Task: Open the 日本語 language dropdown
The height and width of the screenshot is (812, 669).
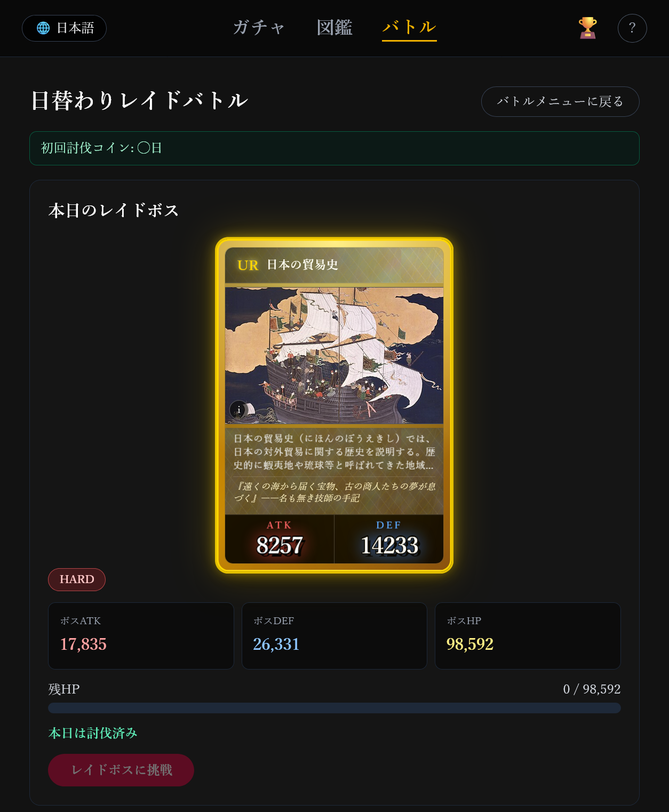Action: point(64,28)
